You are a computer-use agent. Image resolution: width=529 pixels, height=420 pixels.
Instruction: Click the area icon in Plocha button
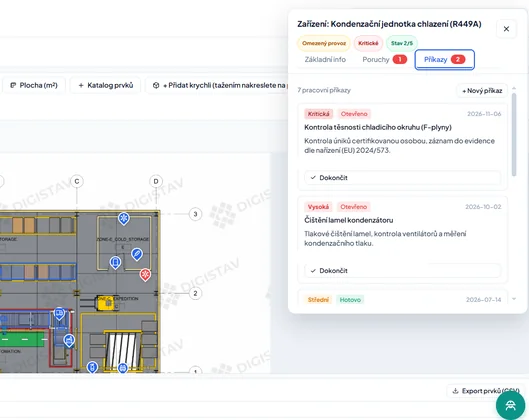[x=13, y=85]
